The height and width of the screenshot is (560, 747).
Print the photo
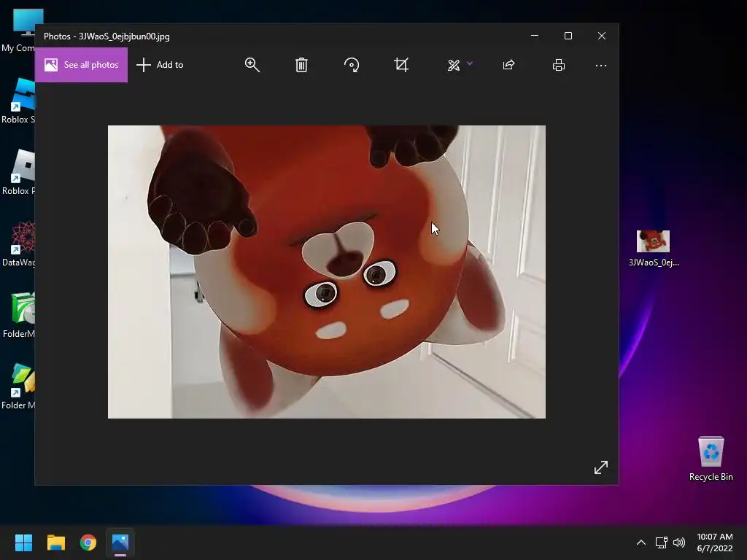(x=559, y=65)
